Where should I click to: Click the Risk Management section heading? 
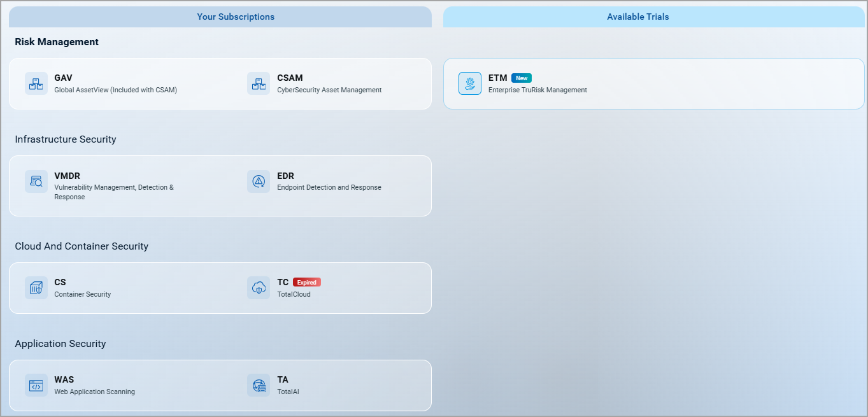pos(57,42)
